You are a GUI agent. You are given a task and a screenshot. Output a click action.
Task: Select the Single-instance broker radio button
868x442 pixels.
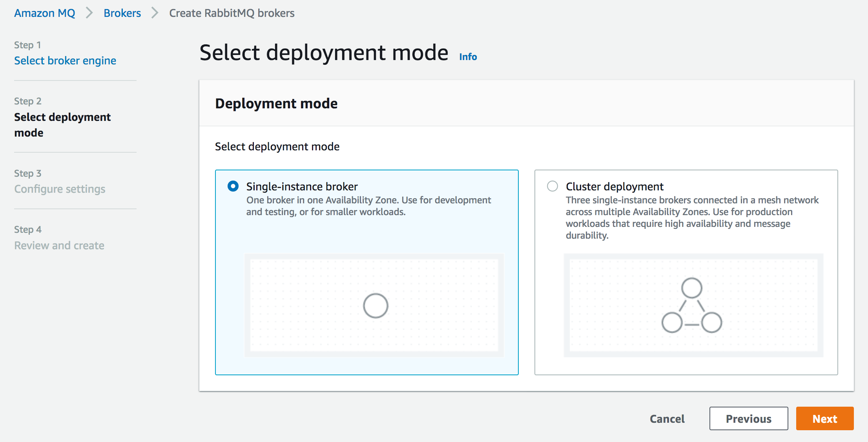[233, 186]
